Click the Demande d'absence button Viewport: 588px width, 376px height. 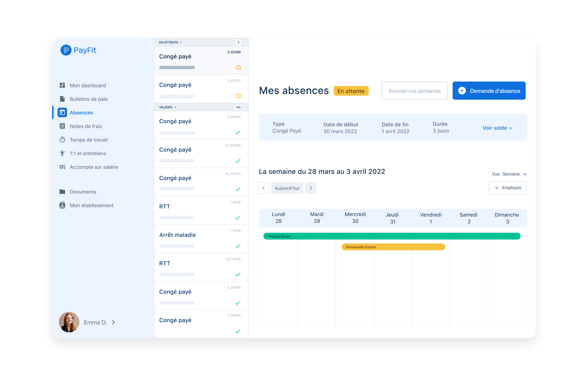(x=489, y=91)
